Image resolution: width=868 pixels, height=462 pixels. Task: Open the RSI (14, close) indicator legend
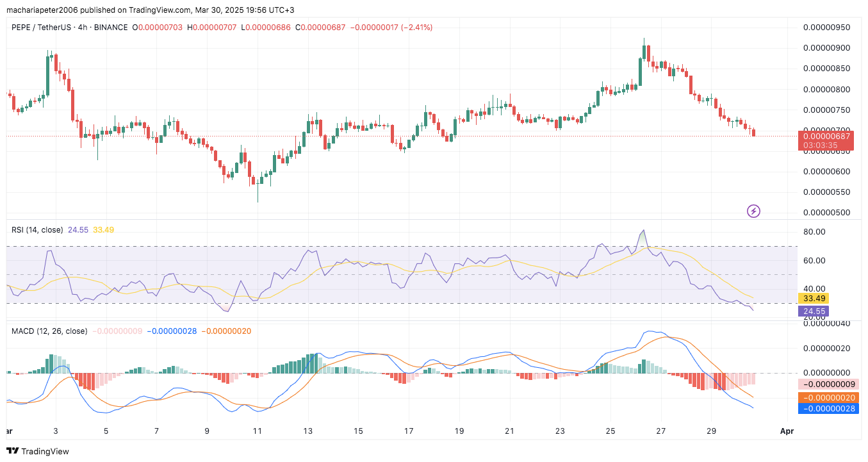point(35,229)
